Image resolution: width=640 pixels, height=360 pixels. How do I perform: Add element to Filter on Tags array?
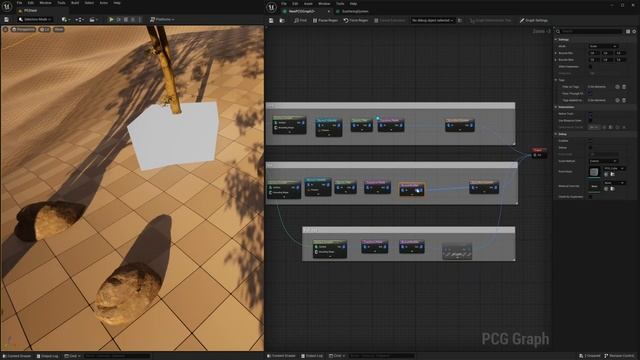tap(617, 87)
